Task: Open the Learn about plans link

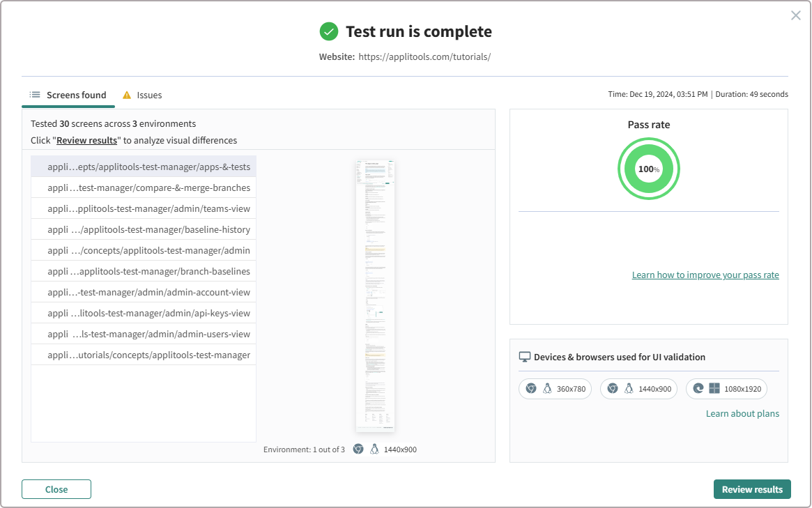Action: 742,413
